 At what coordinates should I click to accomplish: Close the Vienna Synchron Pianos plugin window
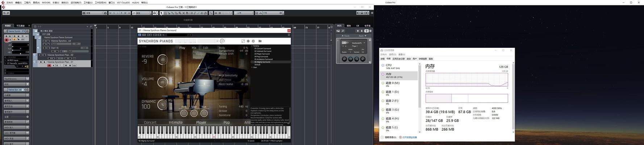pos(289,30)
